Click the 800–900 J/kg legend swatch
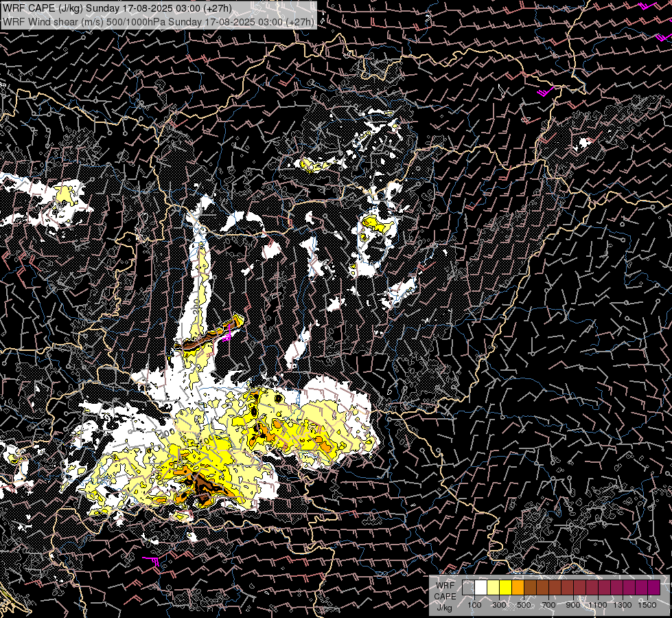 pyautogui.click(x=568, y=587)
